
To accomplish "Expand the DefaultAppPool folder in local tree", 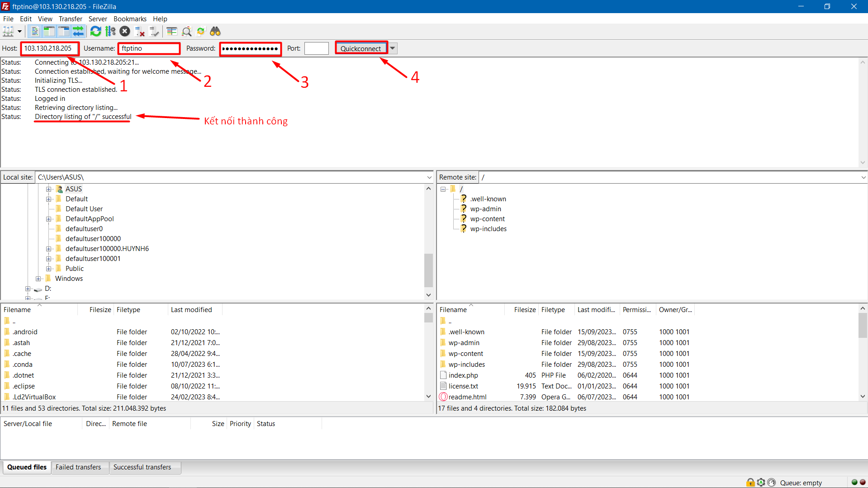I will (48, 219).
